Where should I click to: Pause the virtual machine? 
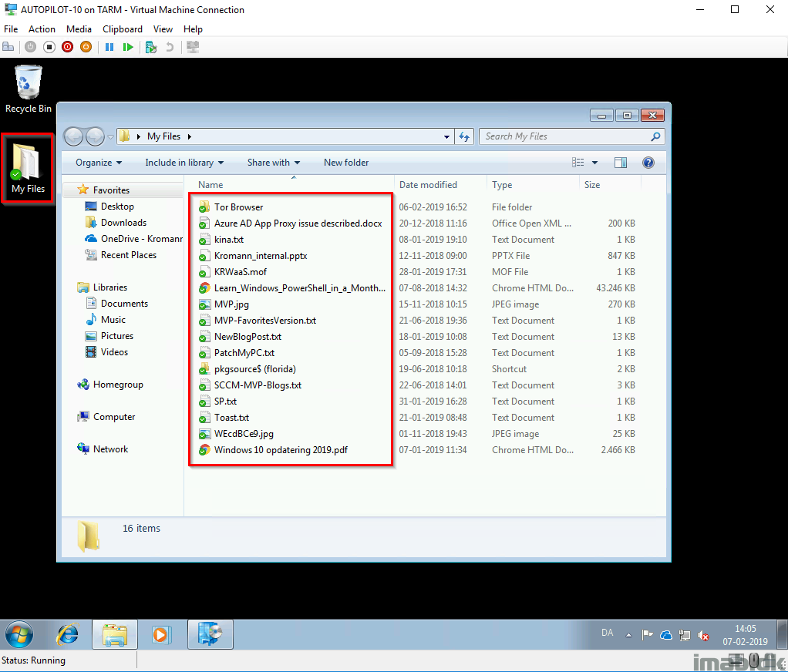109,47
